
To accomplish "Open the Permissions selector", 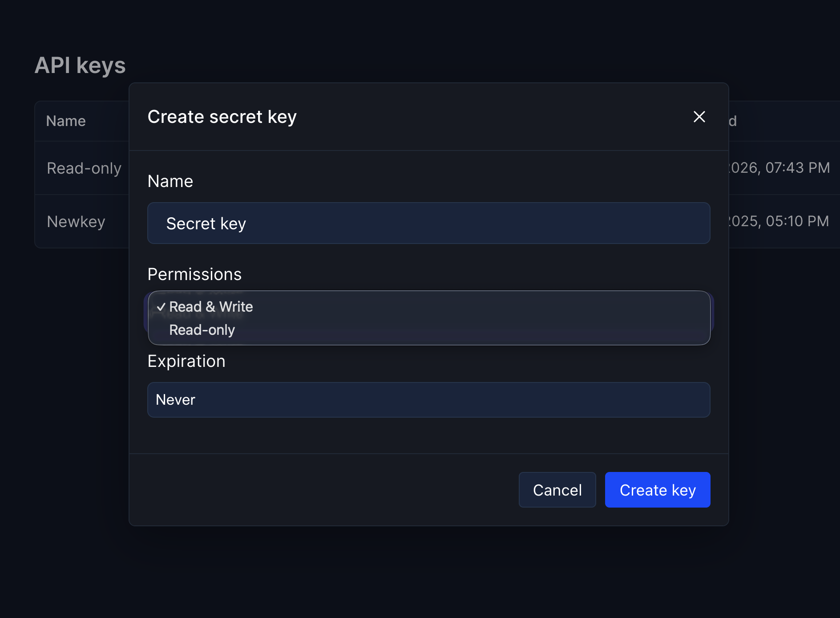I will (428, 317).
